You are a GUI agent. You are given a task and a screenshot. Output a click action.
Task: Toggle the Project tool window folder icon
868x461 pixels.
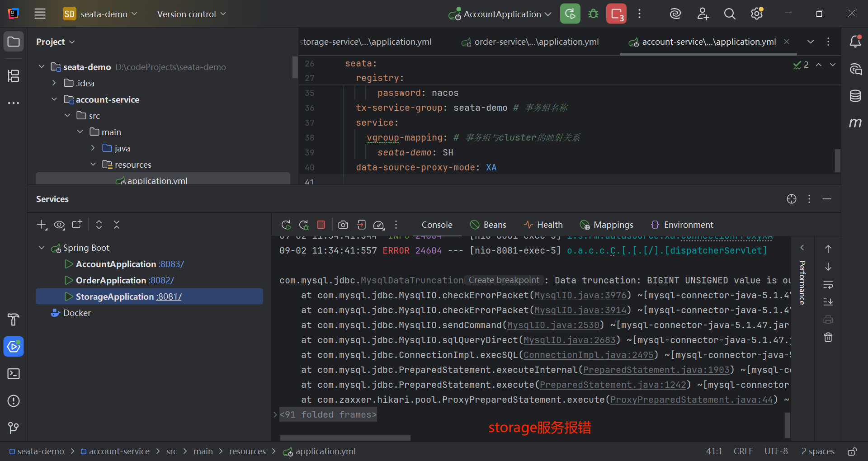pos(14,42)
